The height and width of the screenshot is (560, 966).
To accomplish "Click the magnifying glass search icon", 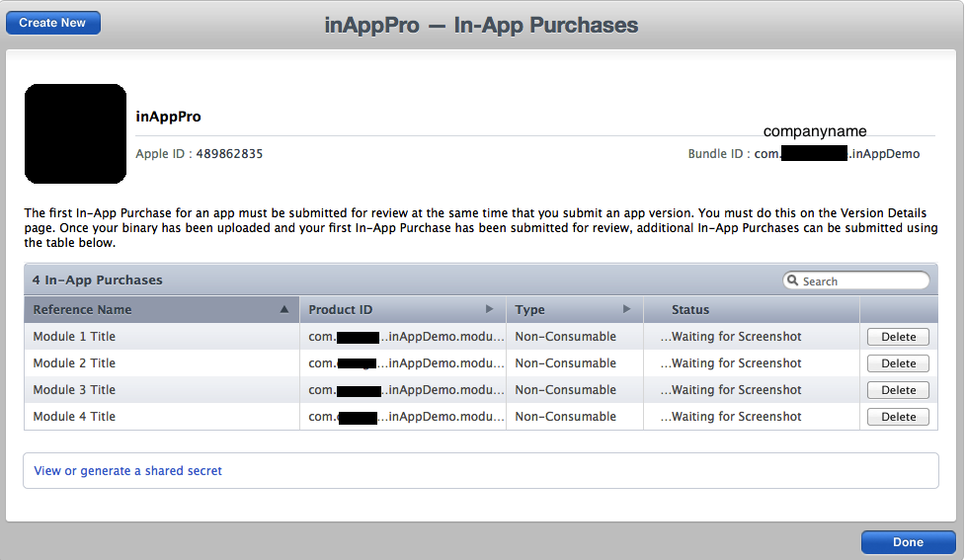I will [x=793, y=280].
